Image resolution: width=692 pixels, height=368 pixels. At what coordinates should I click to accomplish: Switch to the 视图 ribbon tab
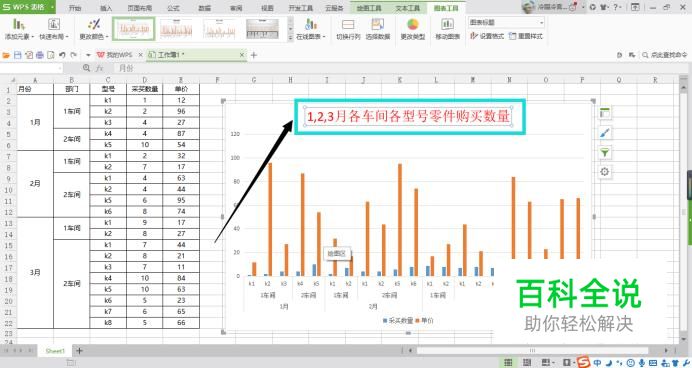point(267,8)
